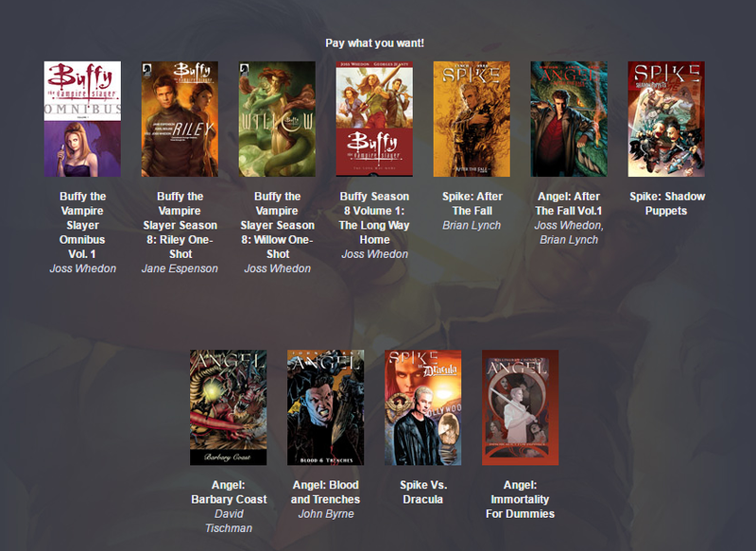Click the Angel: Blood and Trenches title
The height and width of the screenshot is (551, 756).
(x=326, y=492)
